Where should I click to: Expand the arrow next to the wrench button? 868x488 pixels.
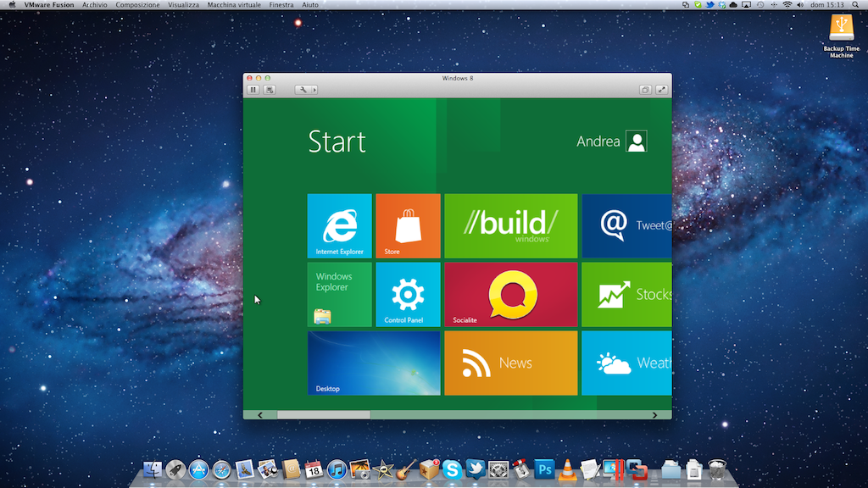(314, 90)
